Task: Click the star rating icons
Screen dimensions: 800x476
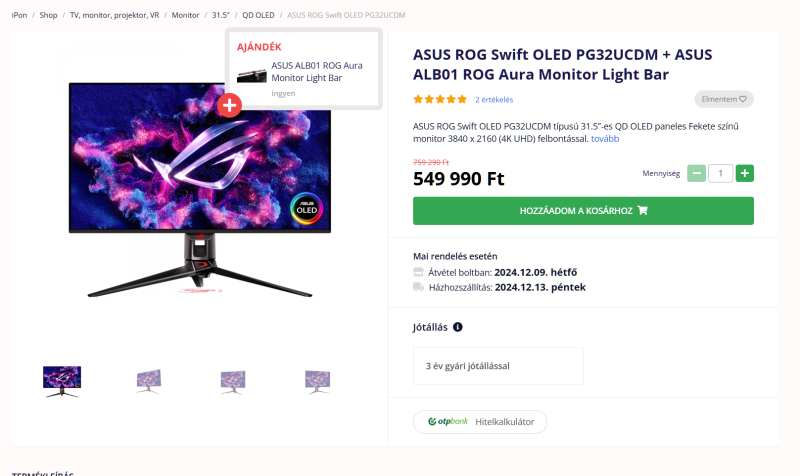Action: click(x=440, y=99)
